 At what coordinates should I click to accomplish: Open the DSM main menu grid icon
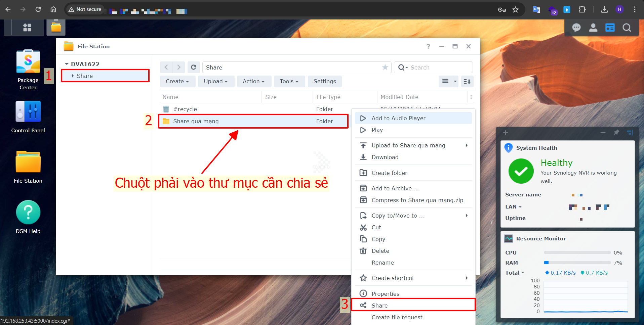click(27, 28)
